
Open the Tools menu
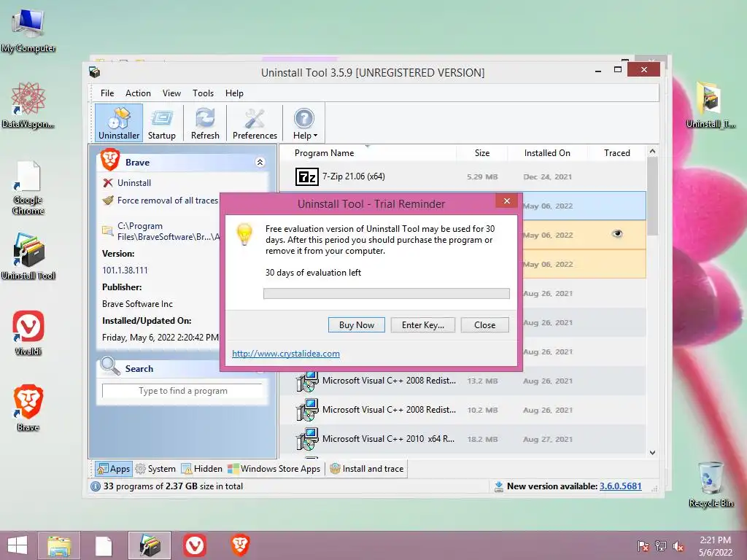(x=203, y=93)
